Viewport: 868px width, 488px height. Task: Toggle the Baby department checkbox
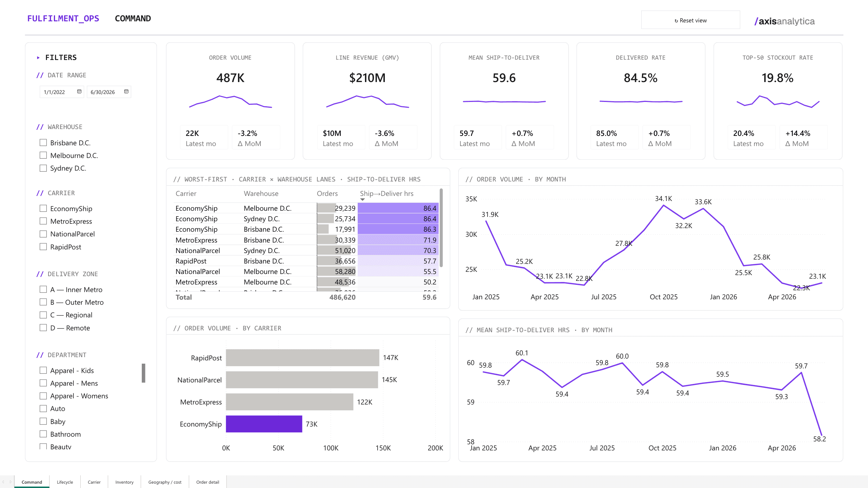point(43,421)
